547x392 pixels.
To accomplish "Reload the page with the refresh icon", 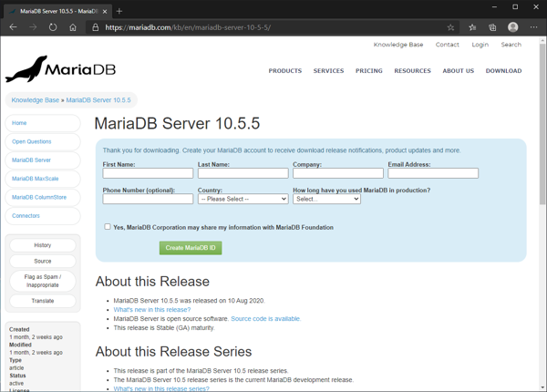I will click(x=53, y=27).
